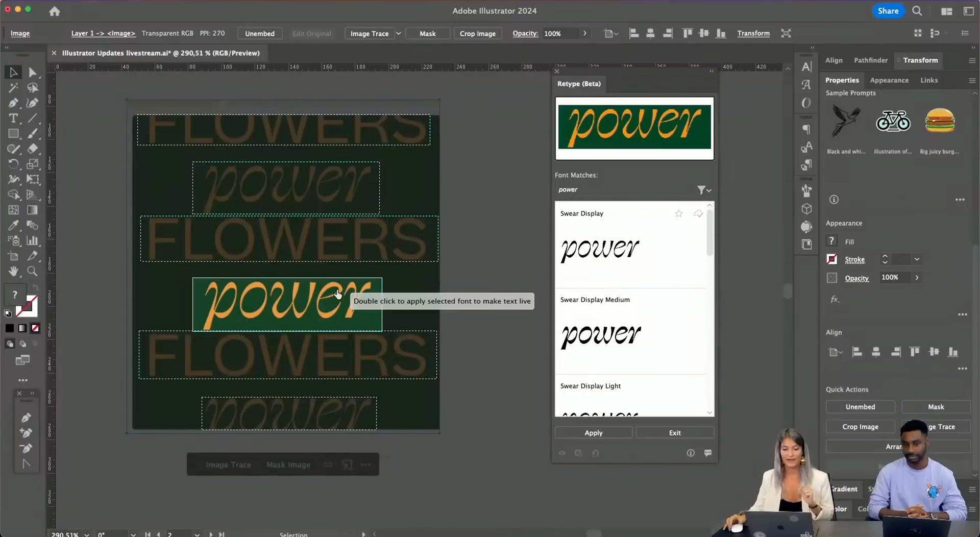Image resolution: width=980 pixels, height=537 pixels.
Task: Click Mask under Quick Actions
Action: [936, 407]
